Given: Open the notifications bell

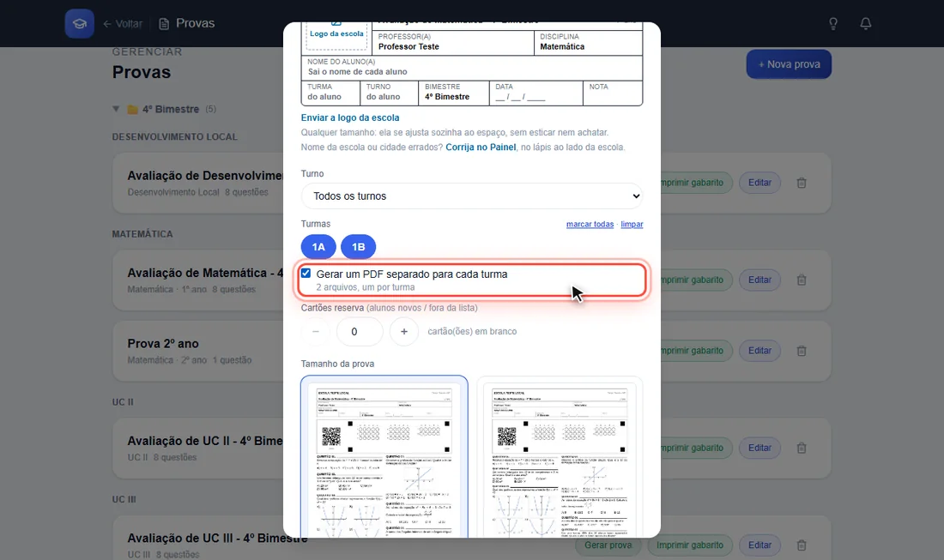Looking at the screenshot, I should 866,23.
